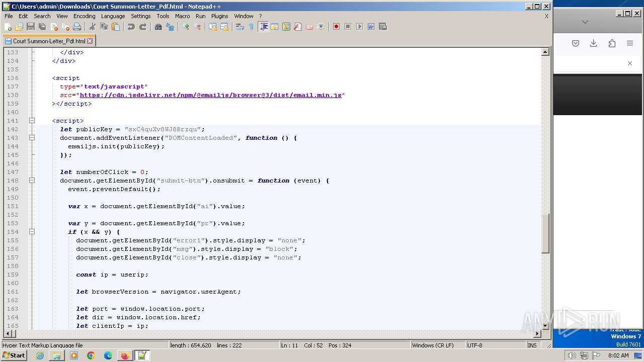Collapse script block at line 141

tap(32, 121)
